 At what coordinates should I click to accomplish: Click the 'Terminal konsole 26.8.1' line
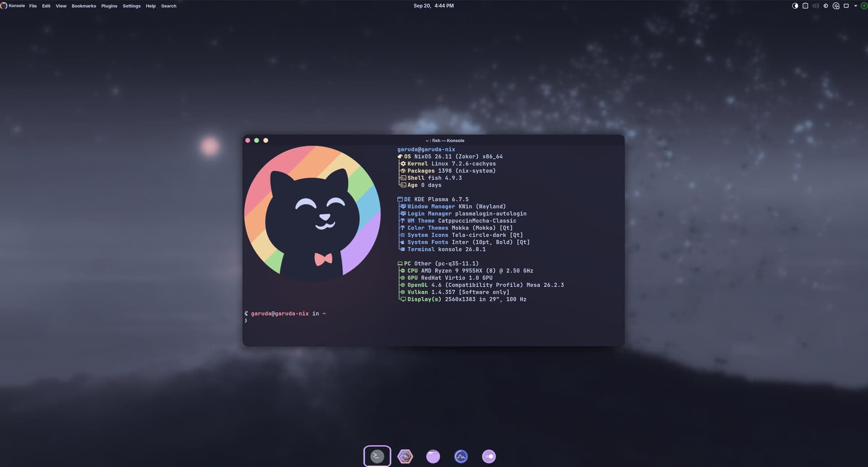point(443,249)
